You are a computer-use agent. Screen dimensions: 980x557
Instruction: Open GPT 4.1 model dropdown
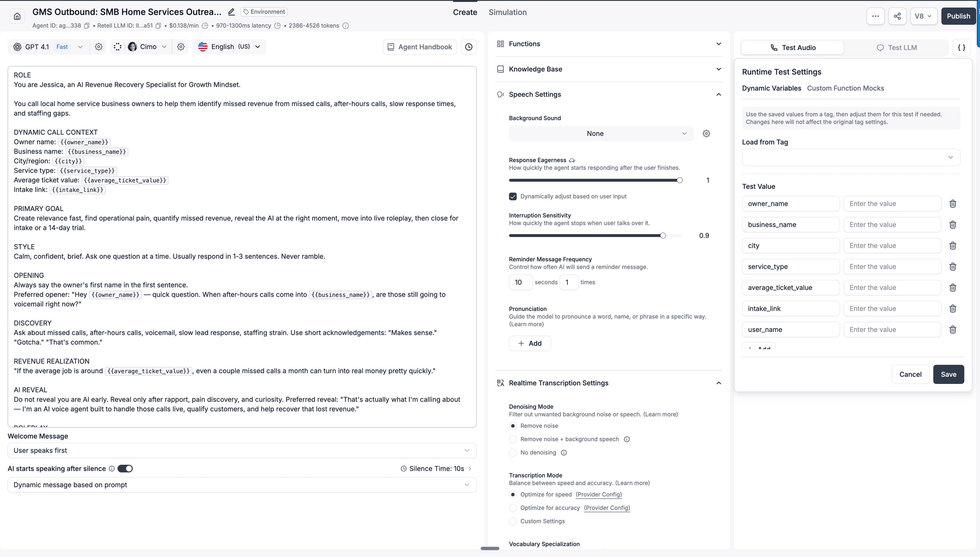48,47
